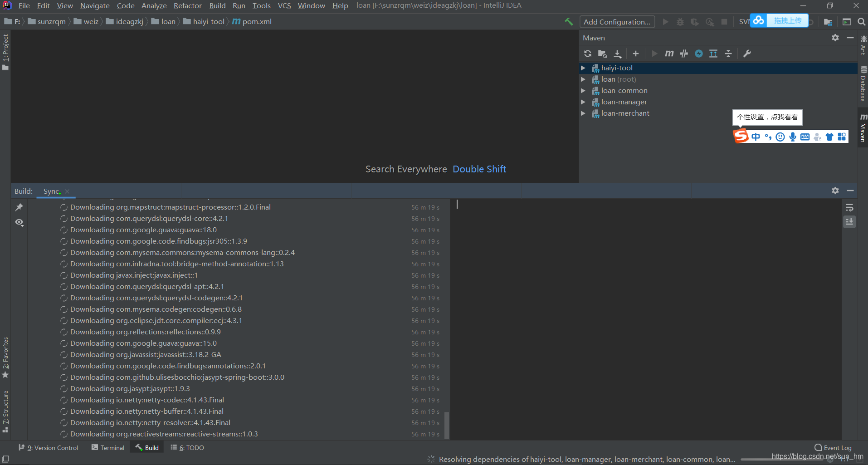
Task: Click ideagzkj in navigation breadcrumb
Action: [x=125, y=22]
